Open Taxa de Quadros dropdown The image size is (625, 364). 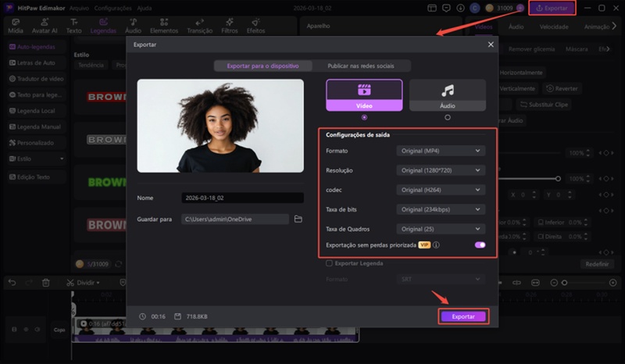(441, 229)
